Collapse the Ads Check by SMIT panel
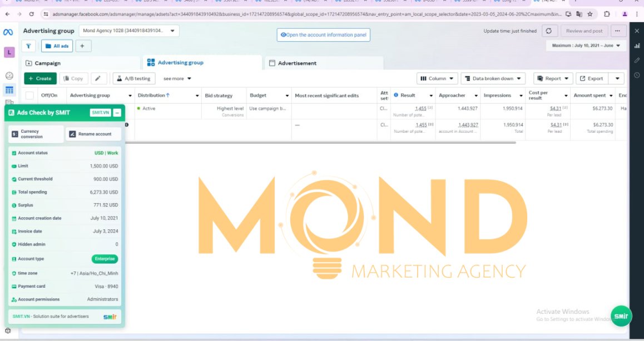 pyautogui.click(x=117, y=112)
